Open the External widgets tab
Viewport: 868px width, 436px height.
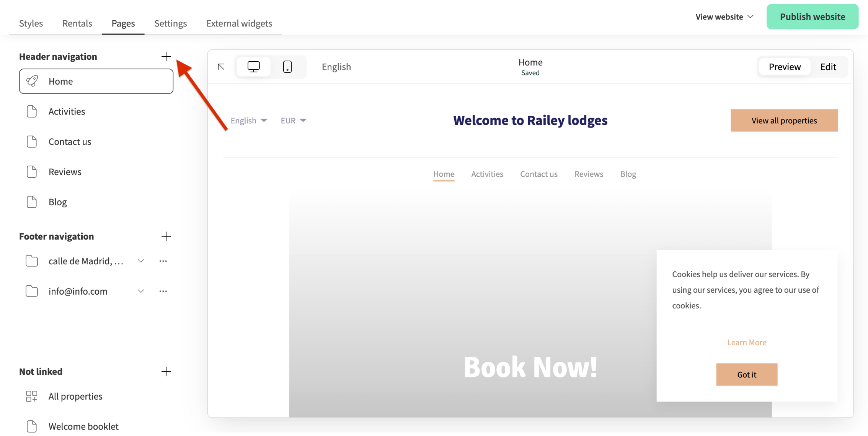coord(239,23)
